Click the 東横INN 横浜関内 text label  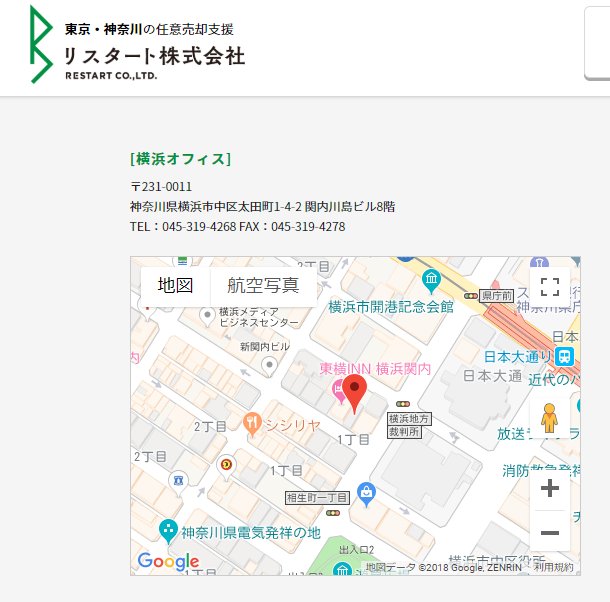tap(375, 369)
